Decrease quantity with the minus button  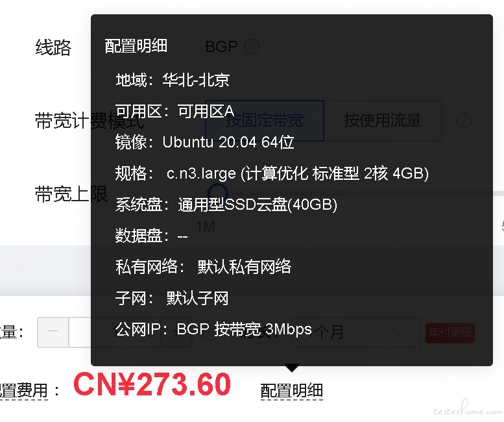click(x=53, y=332)
